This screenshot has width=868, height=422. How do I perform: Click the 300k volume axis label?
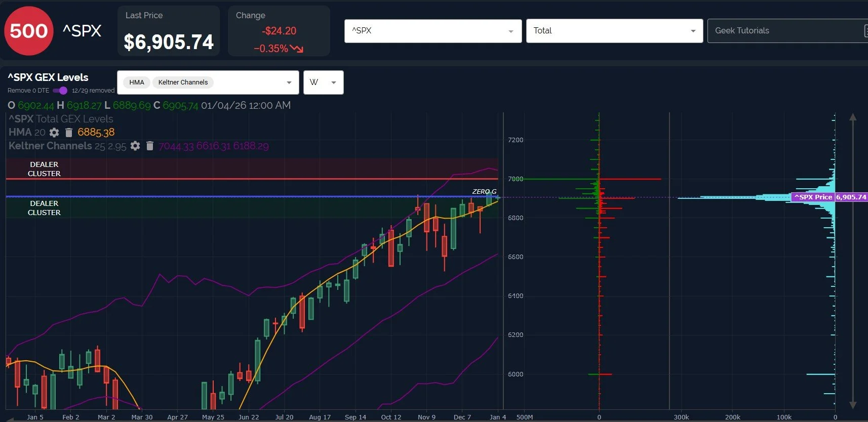[681, 417]
